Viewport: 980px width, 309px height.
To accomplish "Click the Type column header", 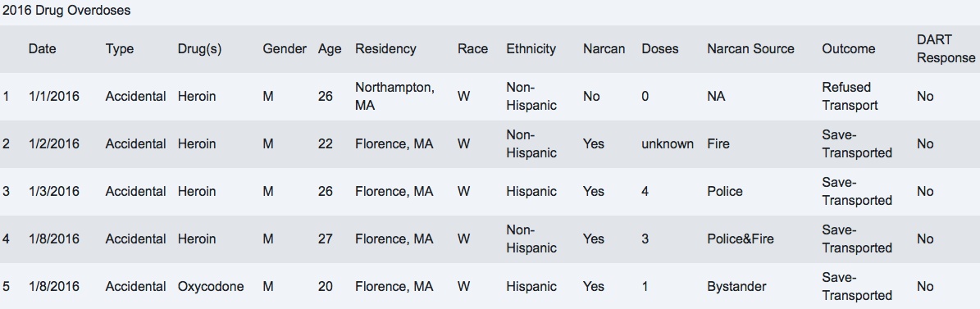I will click(x=120, y=48).
